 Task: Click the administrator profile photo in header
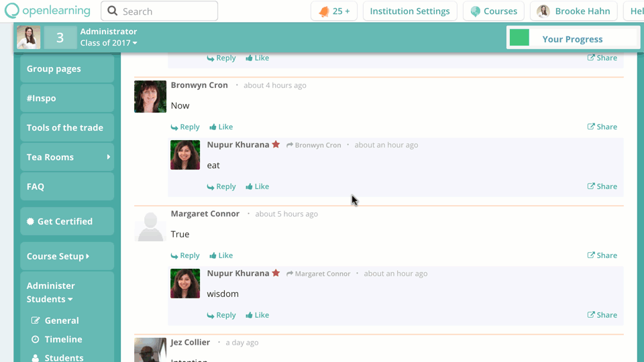[29, 38]
